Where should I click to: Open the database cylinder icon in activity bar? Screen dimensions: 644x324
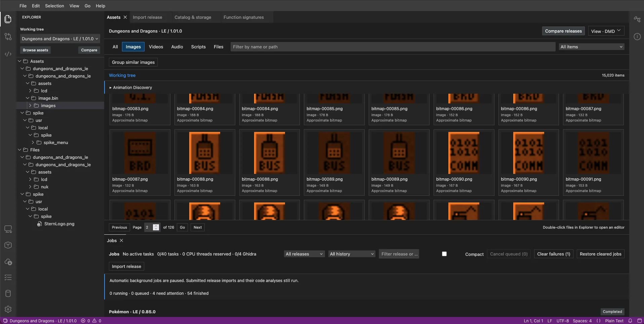(8, 293)
